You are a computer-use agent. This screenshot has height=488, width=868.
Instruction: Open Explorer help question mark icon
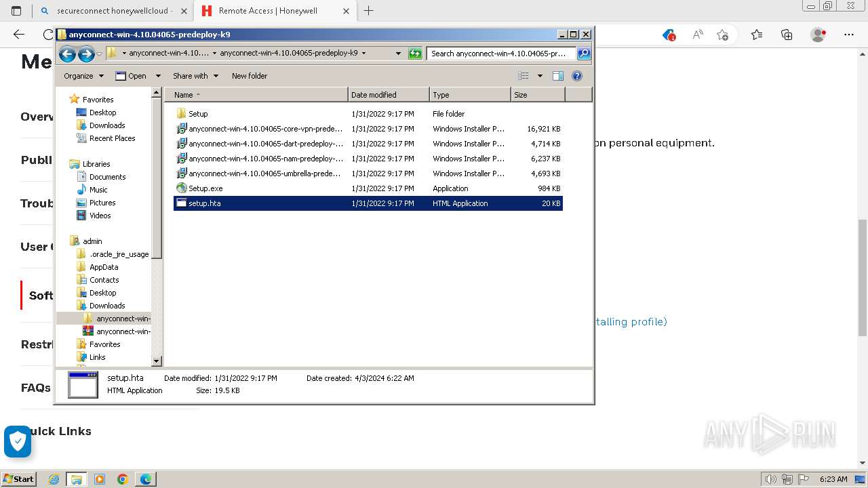(577, 76)
